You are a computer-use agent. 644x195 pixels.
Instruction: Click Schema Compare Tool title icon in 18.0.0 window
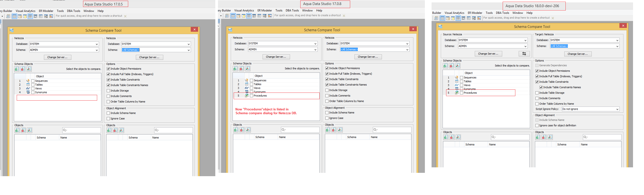(x=440, y=26)
